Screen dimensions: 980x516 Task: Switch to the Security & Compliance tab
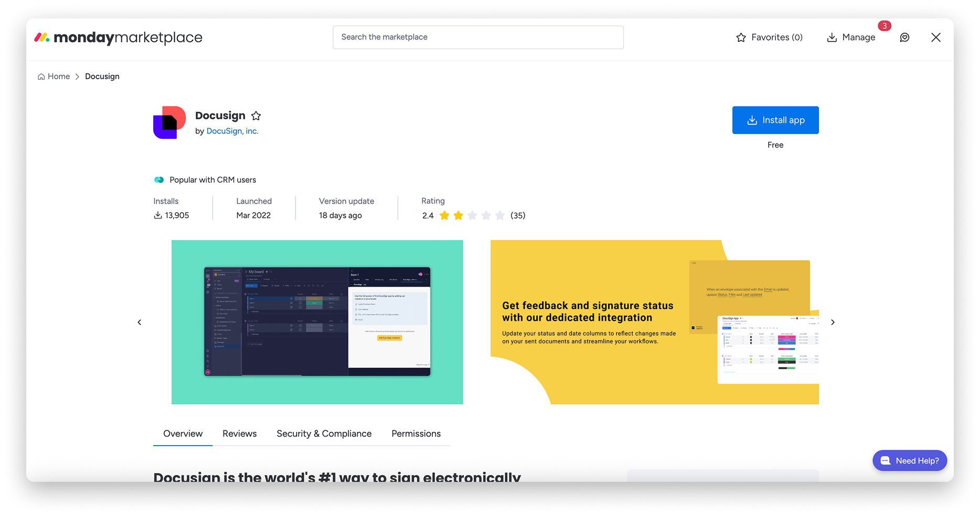click(324, 434)
